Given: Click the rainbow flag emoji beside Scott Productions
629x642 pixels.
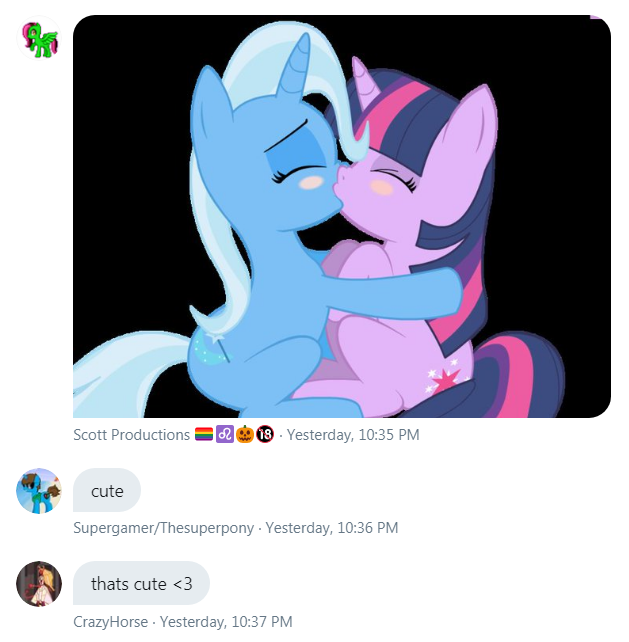Looking at the screenshot, I should click(x=204, y=434).
